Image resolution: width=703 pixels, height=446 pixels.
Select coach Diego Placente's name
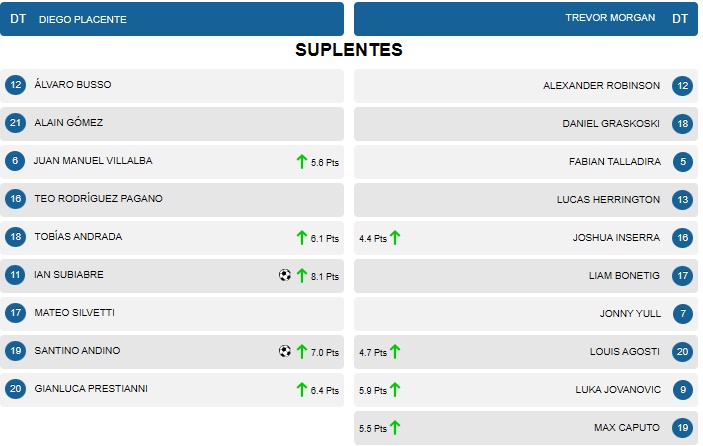pos(82,19)
